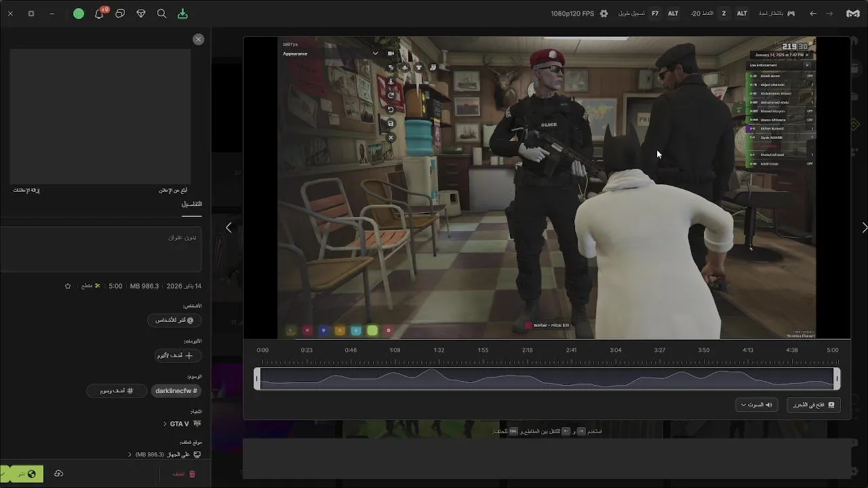Click the open in editor button
The image size is (868, 488).
click(x=814, y=405)
